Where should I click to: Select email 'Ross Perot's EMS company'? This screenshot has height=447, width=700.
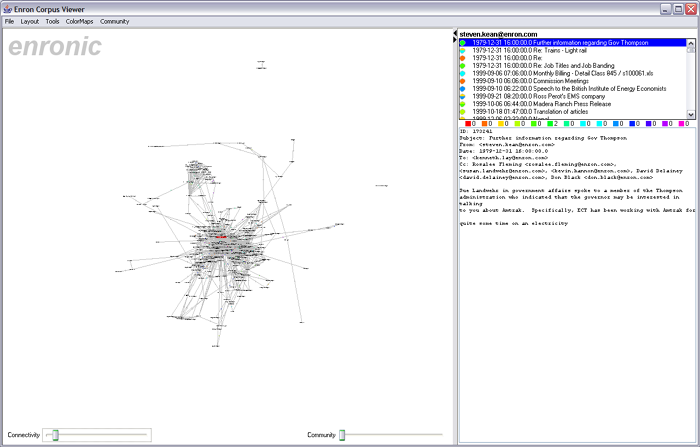coord(572,96)
